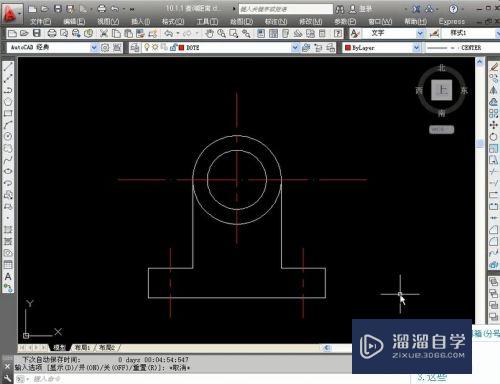Activate the Pan hand tool

209,33
